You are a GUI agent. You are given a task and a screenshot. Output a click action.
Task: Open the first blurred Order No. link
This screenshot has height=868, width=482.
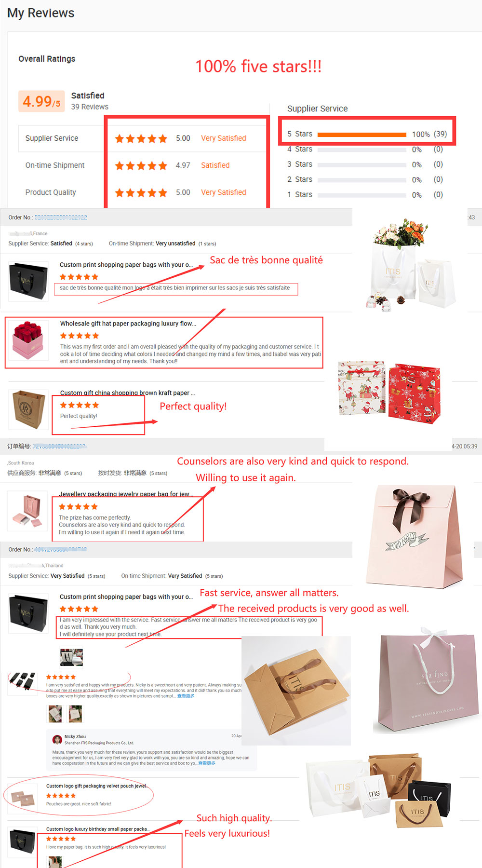(x=61, y=217)
